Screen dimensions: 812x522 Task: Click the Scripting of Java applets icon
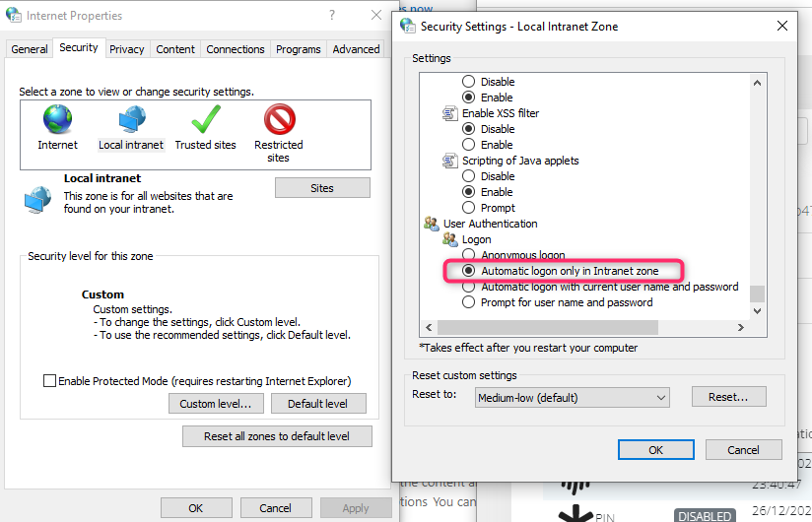(x=450, y=161)
